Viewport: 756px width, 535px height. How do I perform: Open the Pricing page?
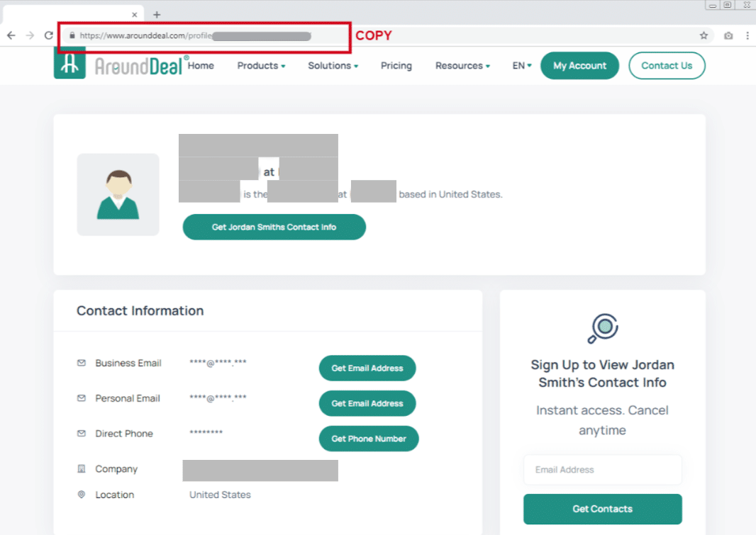pos(396,65)
